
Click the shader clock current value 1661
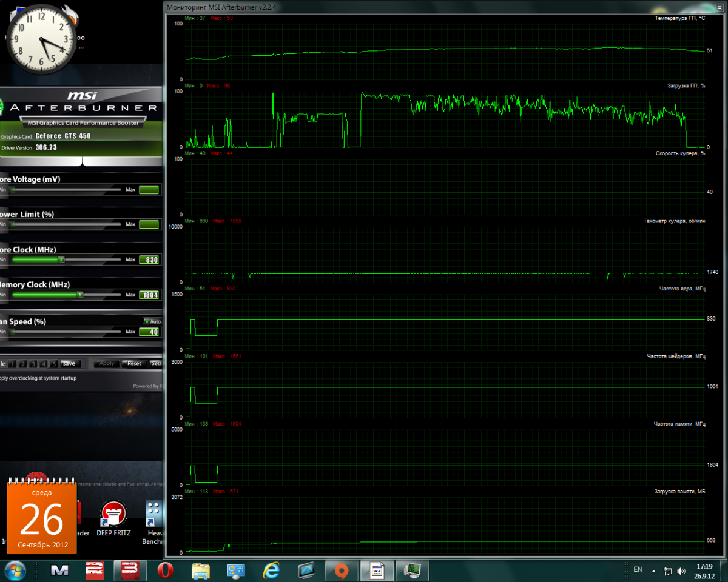pyautogui.click(x=713, y=386)
